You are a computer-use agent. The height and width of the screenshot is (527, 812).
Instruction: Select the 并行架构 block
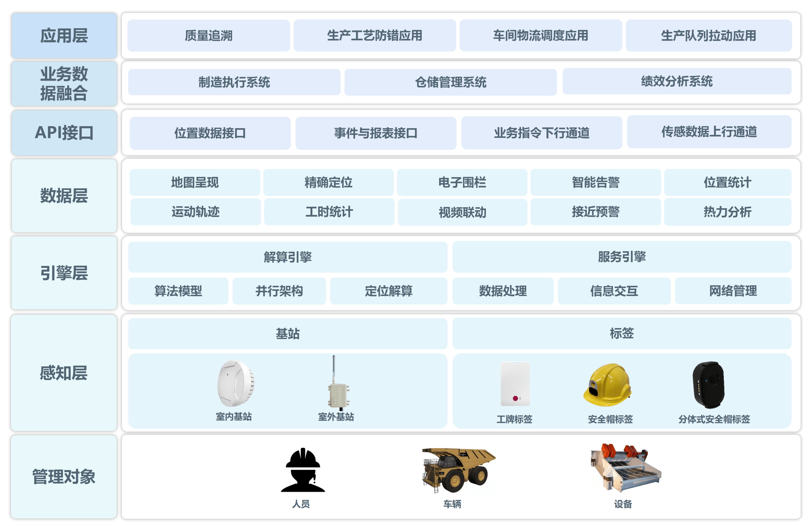(x=279, y=291)
